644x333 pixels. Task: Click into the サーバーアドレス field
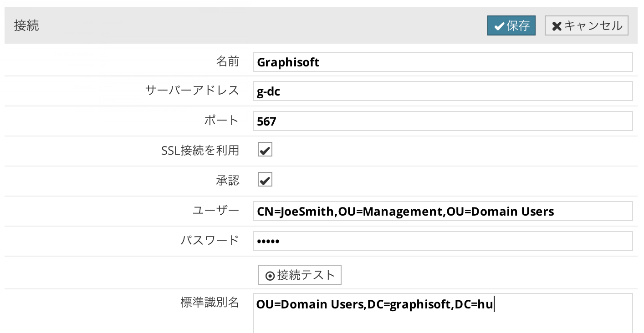point(443,91)
